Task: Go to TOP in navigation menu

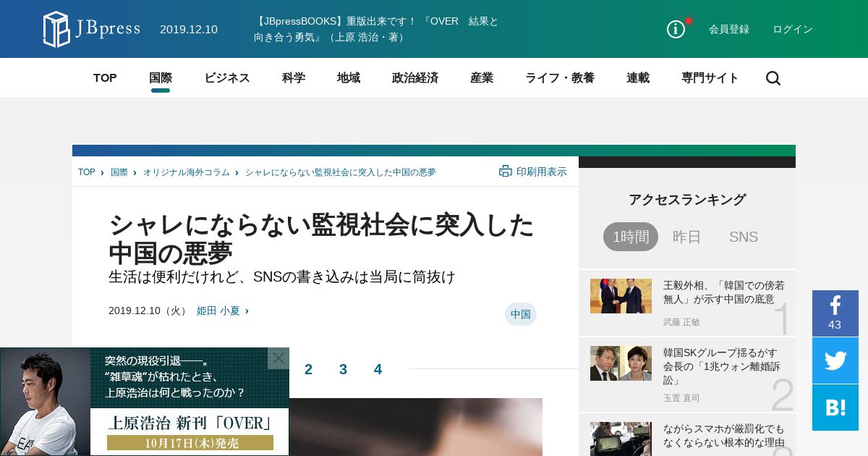Action: click(x=105, y=78)
